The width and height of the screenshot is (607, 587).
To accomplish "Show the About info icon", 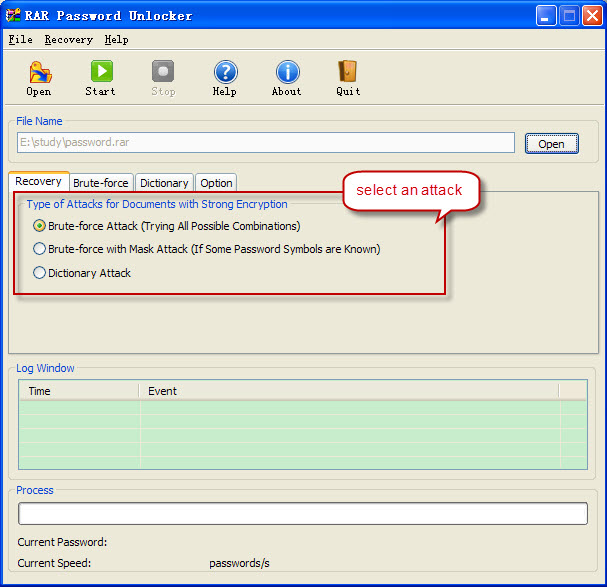I will 287,78.
